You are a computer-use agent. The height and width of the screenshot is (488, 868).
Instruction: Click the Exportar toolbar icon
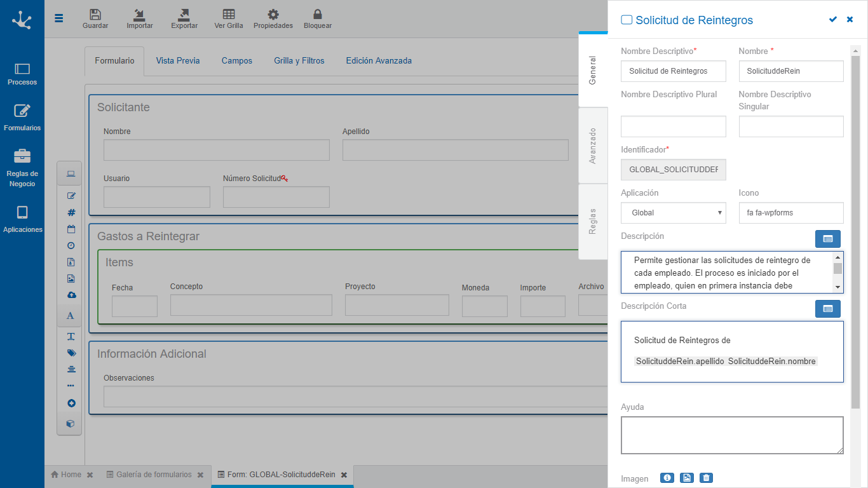coord(184,15)
